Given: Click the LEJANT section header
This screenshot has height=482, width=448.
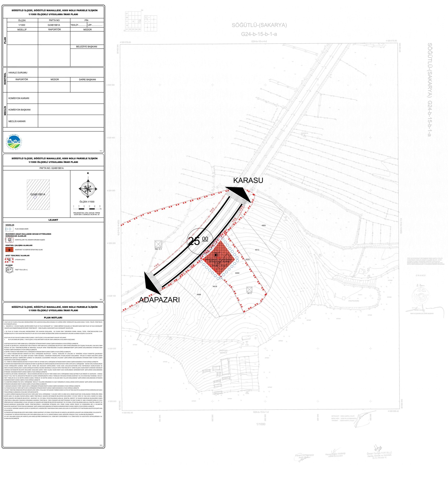Looking at the screenshot, I should tap(53, 220).
